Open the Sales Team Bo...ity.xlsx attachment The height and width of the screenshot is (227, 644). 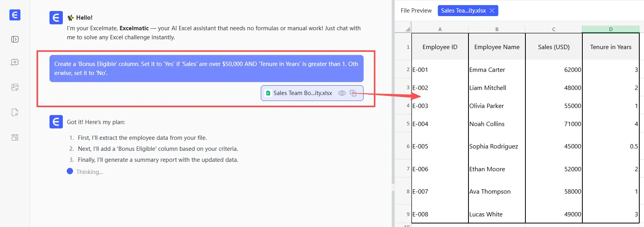point(302,93)
